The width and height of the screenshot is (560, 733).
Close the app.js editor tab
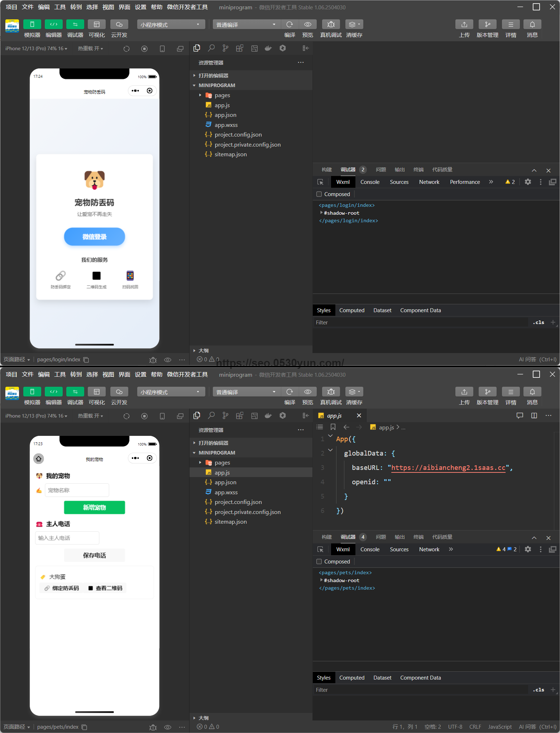[x=359, y=415]
